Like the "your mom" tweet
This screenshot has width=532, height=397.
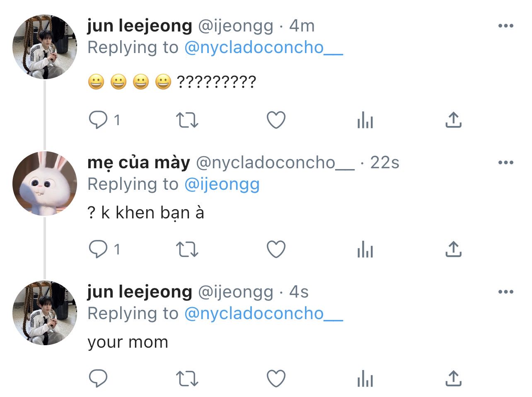click(x=276, y=379)
